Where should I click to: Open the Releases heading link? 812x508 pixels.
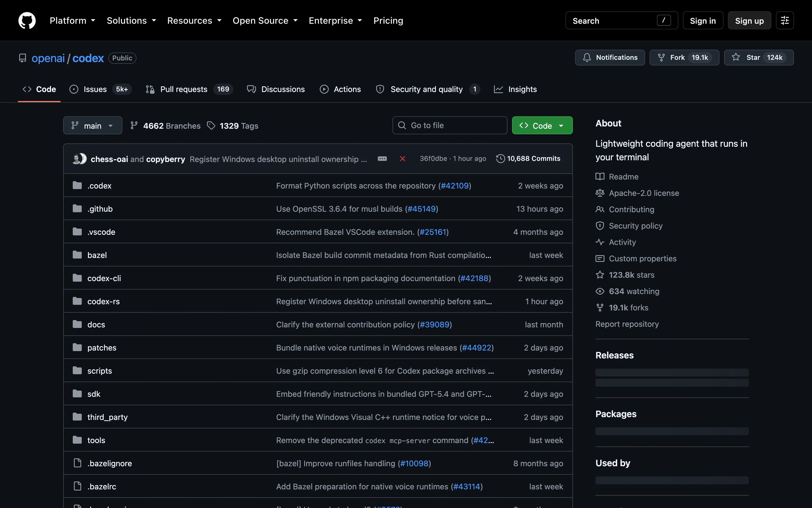click(614, 355)
